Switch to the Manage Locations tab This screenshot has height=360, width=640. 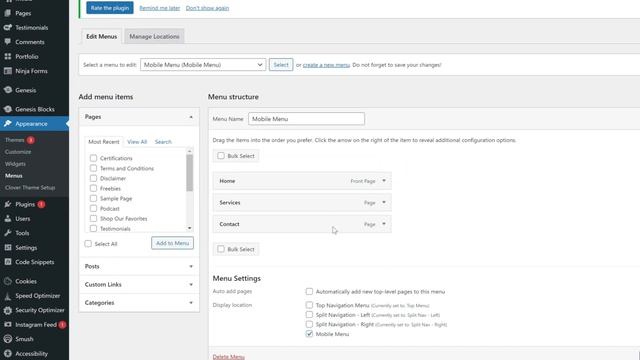coord(154,36)
